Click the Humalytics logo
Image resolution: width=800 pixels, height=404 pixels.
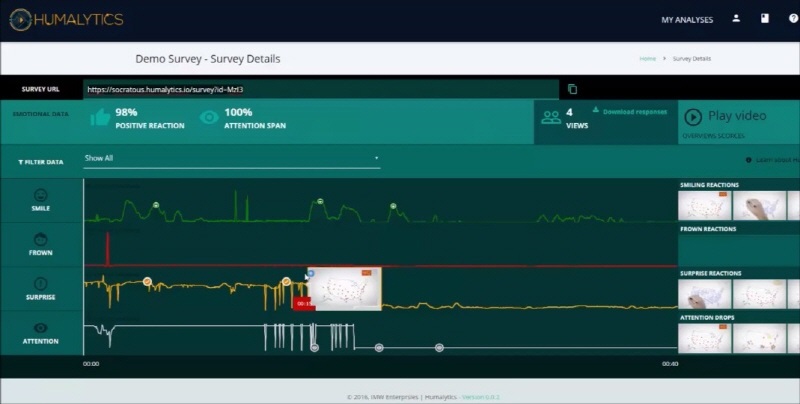[x=66, y=20]
